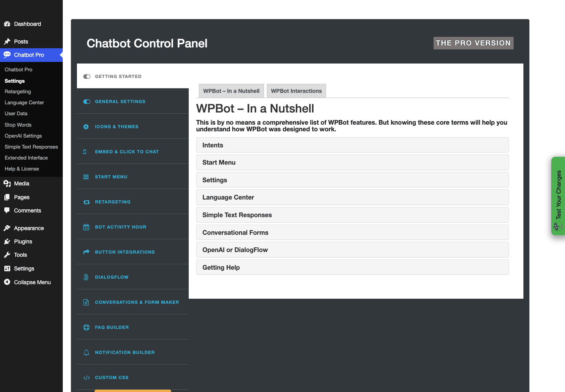
Task: Open Extended Interface submenu link
Action: 26,158
